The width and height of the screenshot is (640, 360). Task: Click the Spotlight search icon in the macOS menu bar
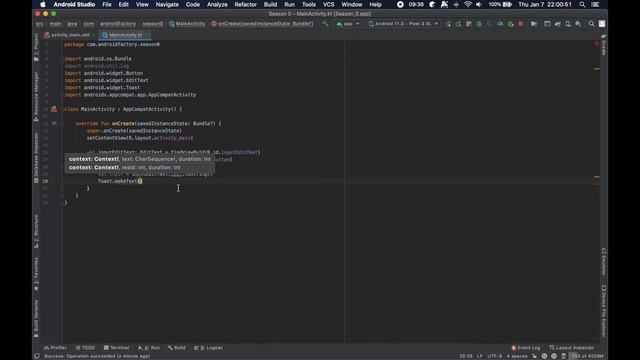pos(582,4)
